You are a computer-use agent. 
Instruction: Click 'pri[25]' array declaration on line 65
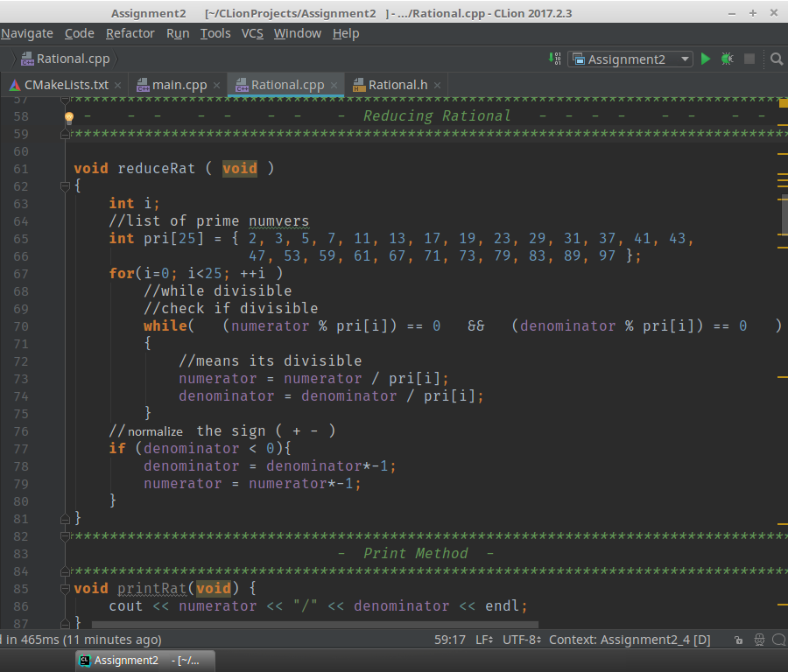(x=174, y=239)
